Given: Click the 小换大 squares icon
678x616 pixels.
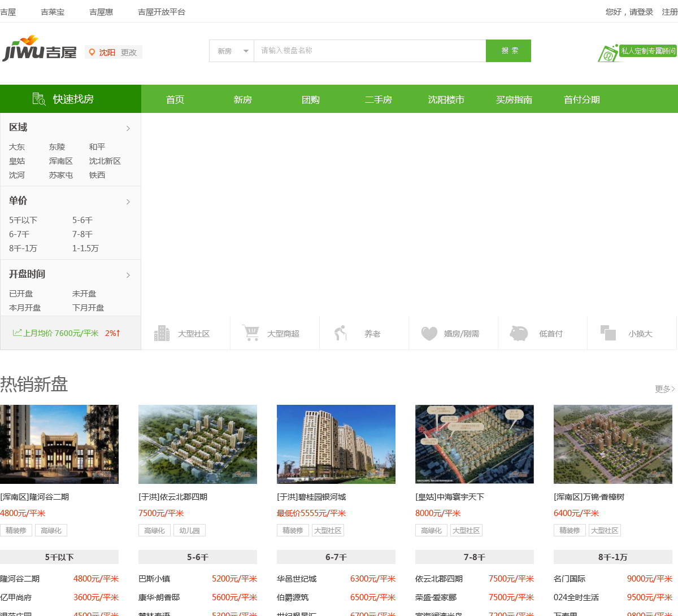Looking at the screenshot, I should click(x=608, y=333).
